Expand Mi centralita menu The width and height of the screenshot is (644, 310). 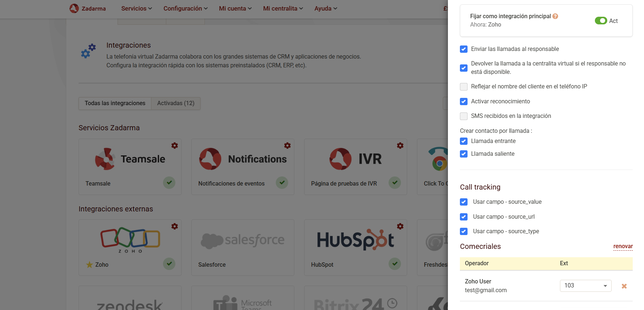pos(283,8)
